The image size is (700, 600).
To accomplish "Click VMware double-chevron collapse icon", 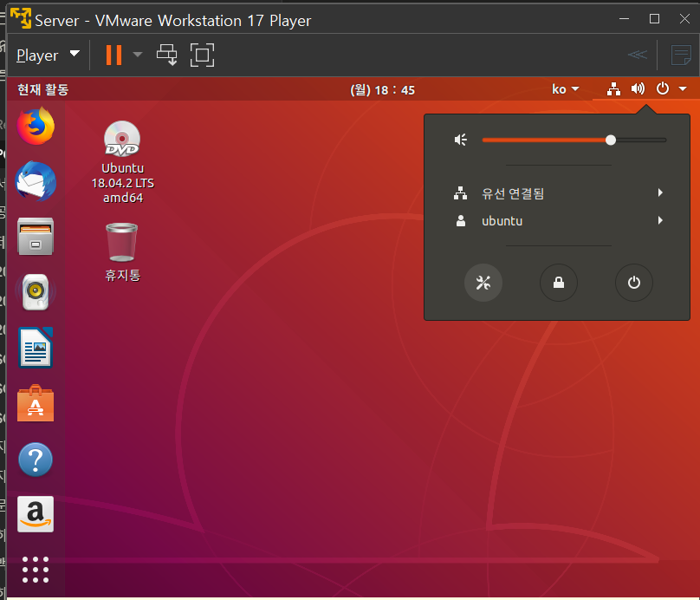I will pos(638,55).
